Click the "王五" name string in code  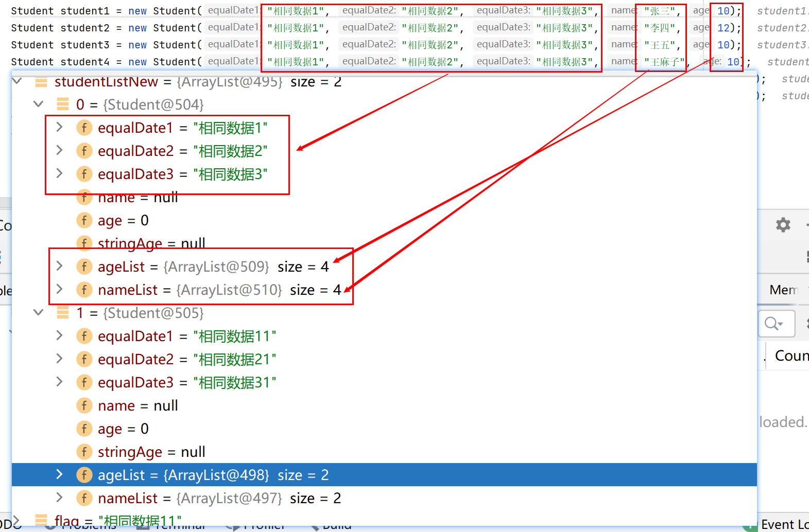click(659, 45)
